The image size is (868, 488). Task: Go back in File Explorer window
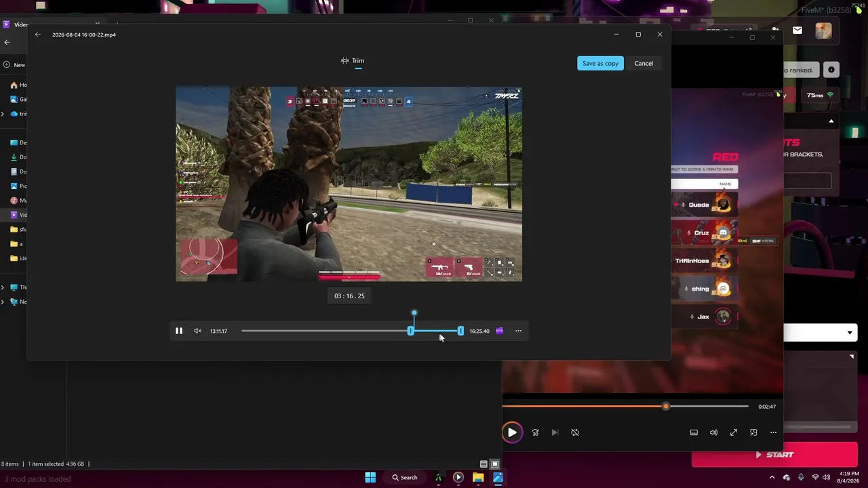(x=7, y=42)
